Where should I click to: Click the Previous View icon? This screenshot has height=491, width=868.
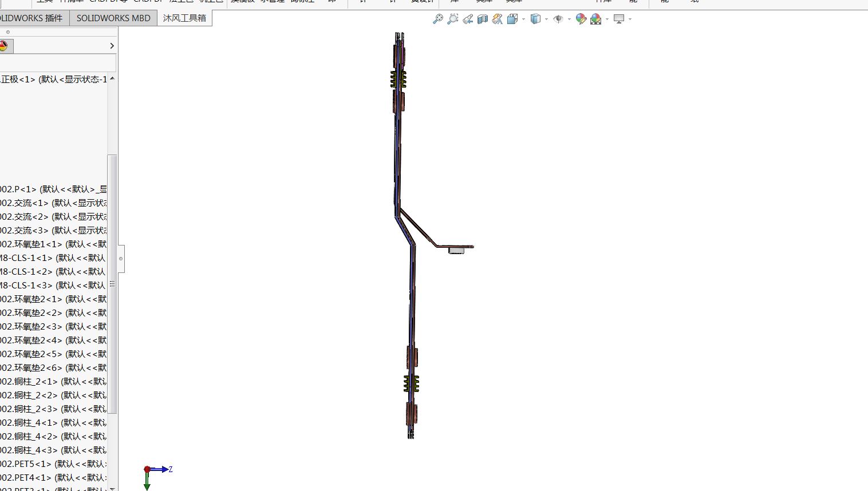(468, 19)
